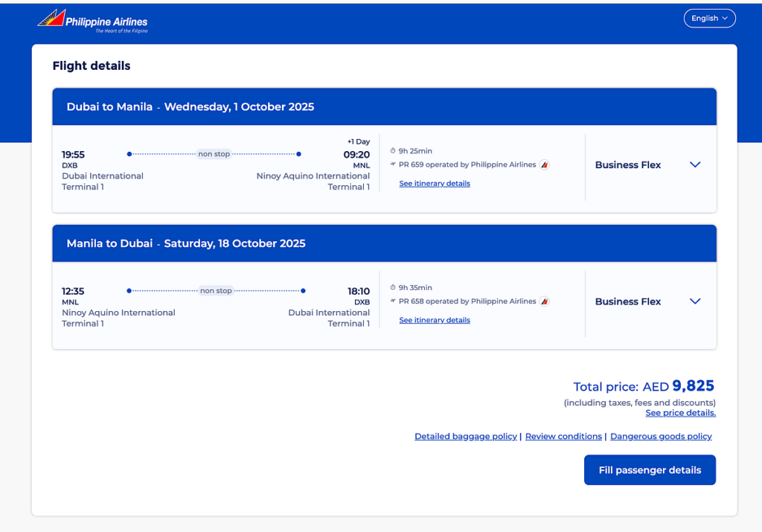Open See itinerary details for PR 658
Image resolution: width=762 pixels, height=532 pixels.
coord(435,320)
